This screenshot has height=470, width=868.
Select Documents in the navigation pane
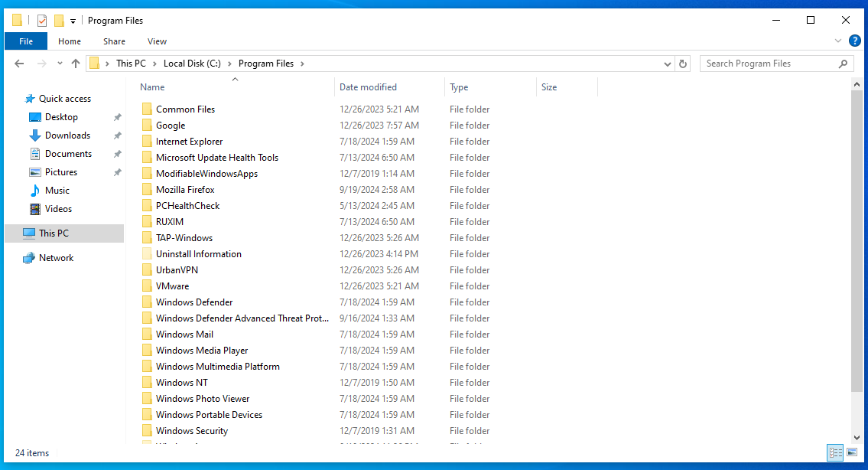(69, 154)
